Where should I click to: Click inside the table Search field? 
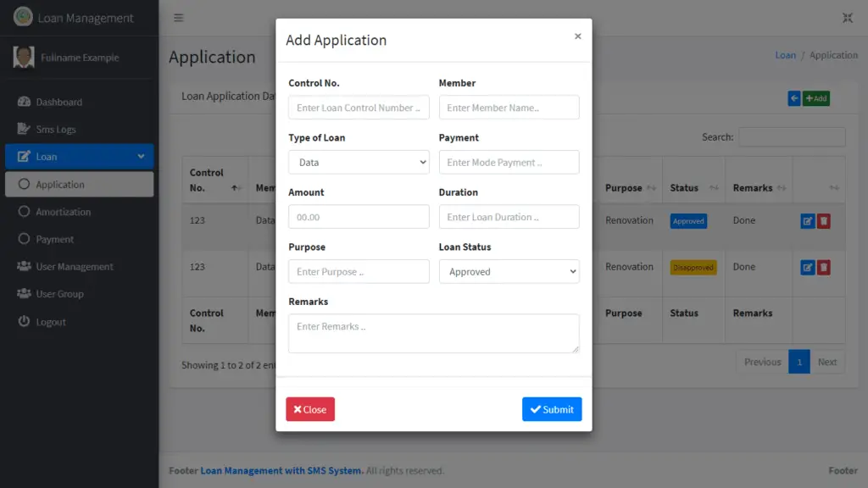[792, 136]
